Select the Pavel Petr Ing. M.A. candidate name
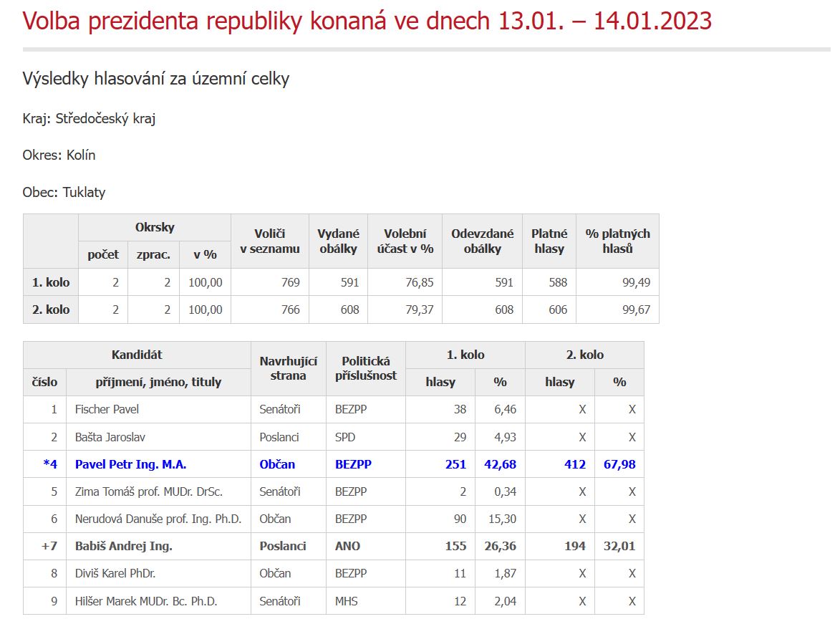 [131, 465]
